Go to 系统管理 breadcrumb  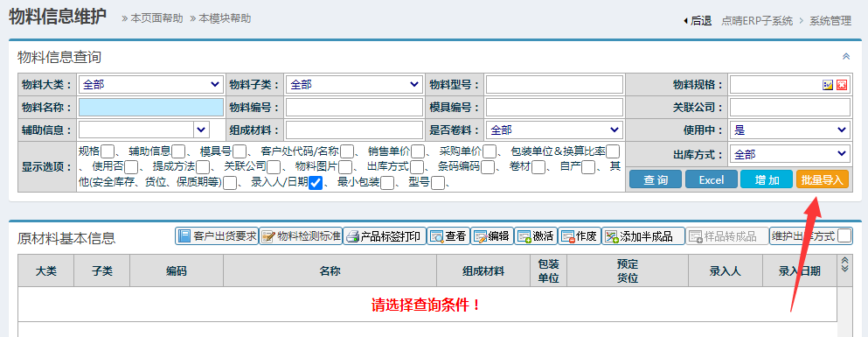point(830,21)
